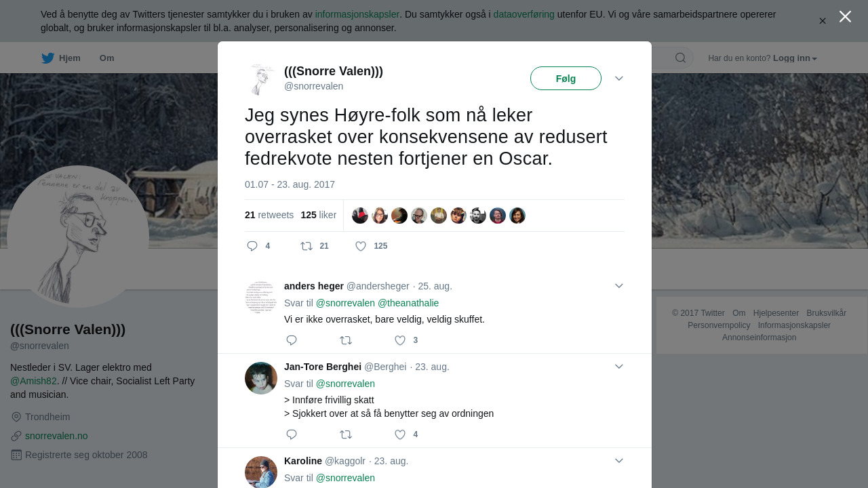The width and height of the screenshot is (868, 488).
Task: Open the informasjonskapsler link in banner
Action: [357, 14]
